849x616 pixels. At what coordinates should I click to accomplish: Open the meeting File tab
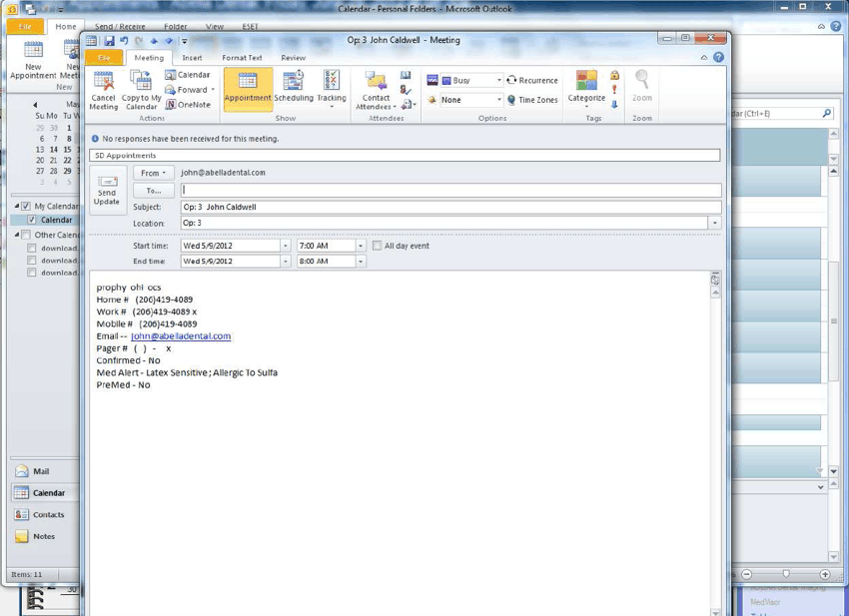[104, 57]
